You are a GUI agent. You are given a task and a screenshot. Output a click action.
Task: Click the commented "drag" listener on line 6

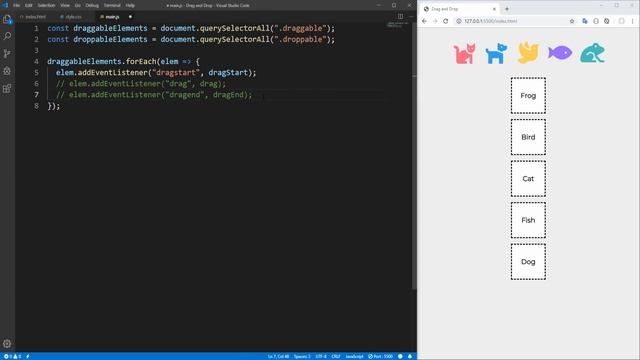(x=141, y=84)
